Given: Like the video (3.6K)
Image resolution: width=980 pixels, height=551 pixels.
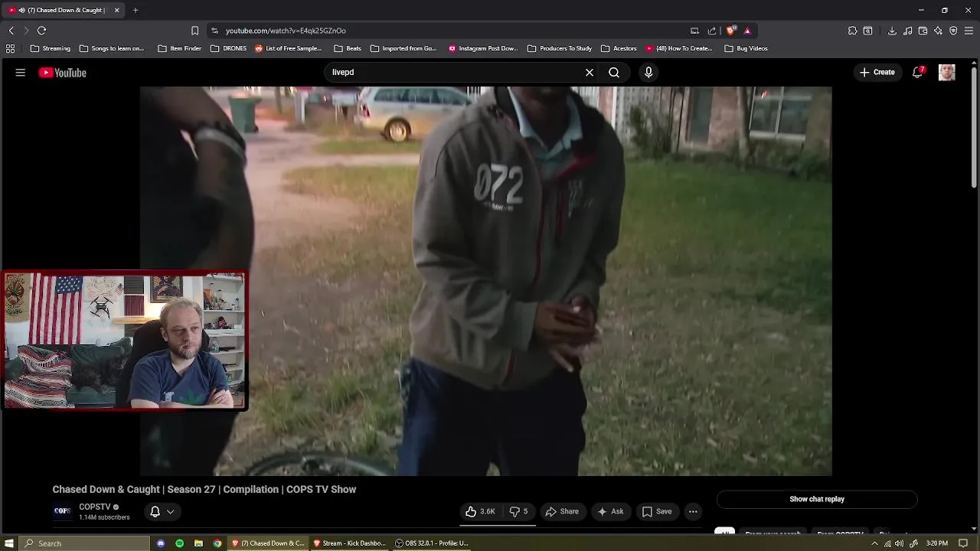Looking at the screenshot, I should coord(480,511).
